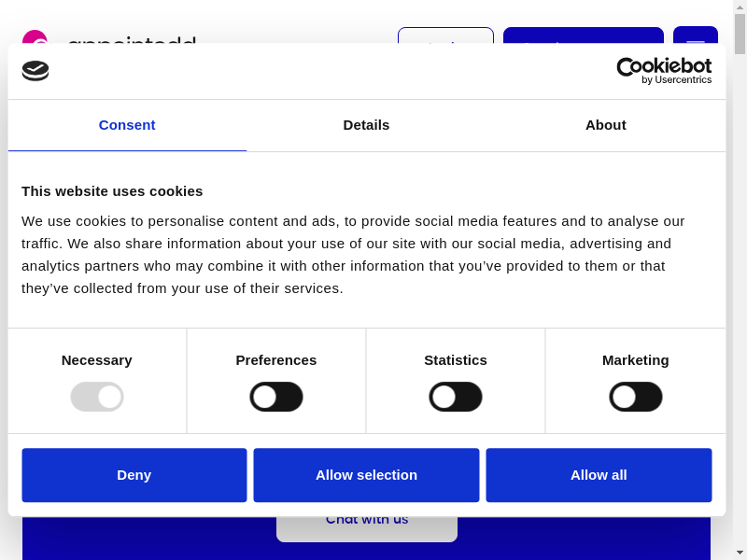Toggle the Necessary cookies switch
The height and width of the screenshot is (560, 747).
97,397
